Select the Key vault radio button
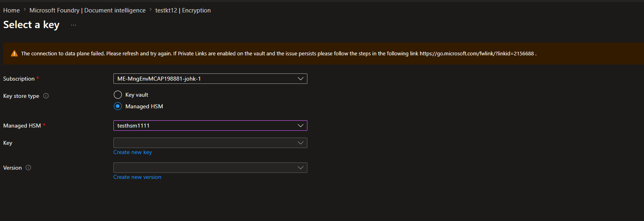Image resolution: width=644 pixels, height=221 pixels. [x=118, y=95]
